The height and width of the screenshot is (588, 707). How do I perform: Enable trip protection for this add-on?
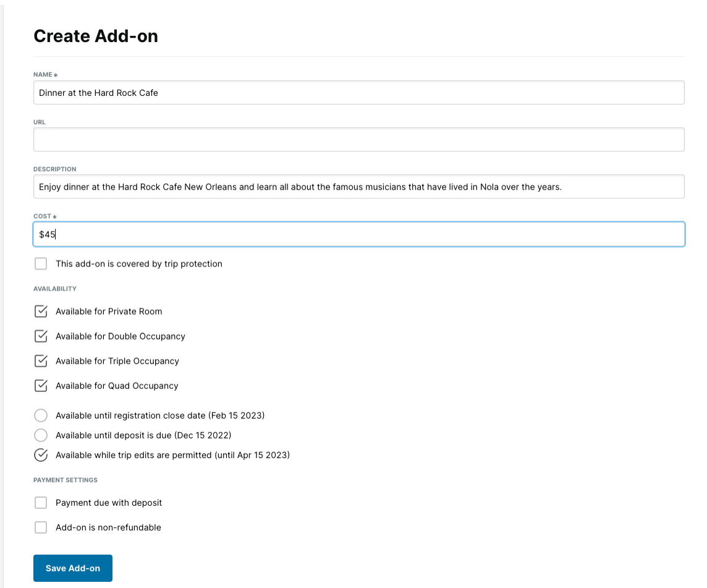(41, 263)
